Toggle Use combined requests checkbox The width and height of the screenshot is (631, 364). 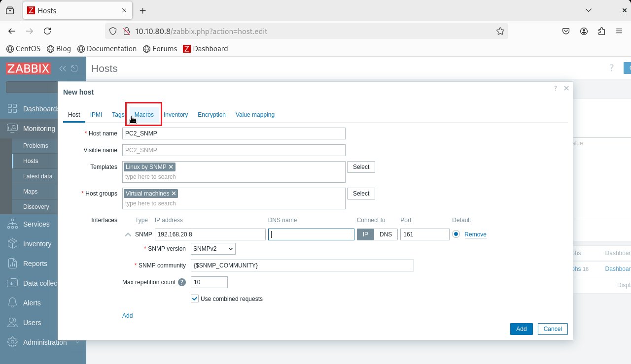[x=195, y=299]
